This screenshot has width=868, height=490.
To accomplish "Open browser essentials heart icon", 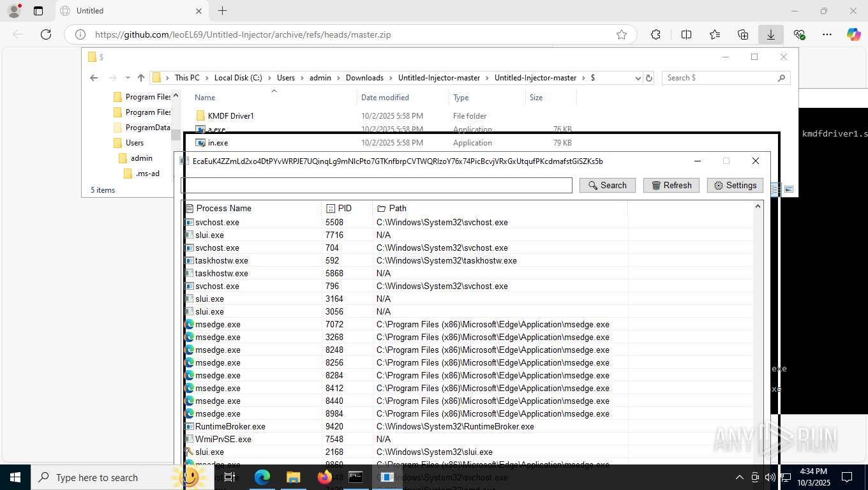I will click(x=799, y=34).
